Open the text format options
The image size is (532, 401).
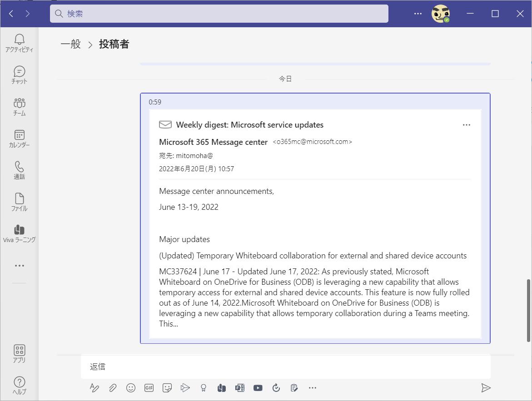[x=94, y=388]
